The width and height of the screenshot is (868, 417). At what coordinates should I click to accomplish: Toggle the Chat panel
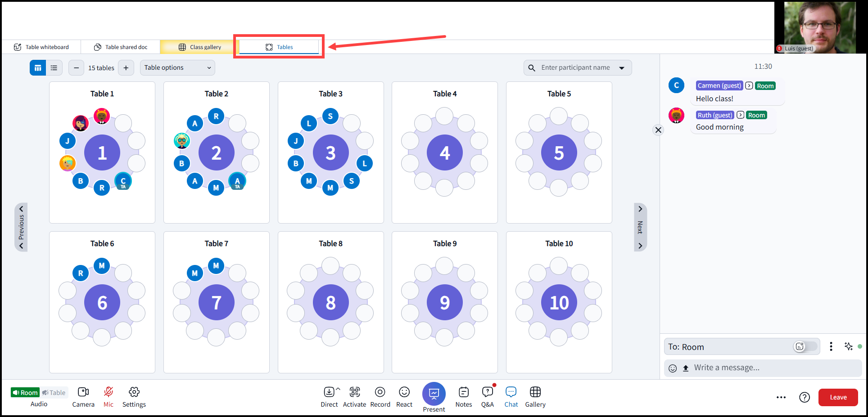[511, 397]
